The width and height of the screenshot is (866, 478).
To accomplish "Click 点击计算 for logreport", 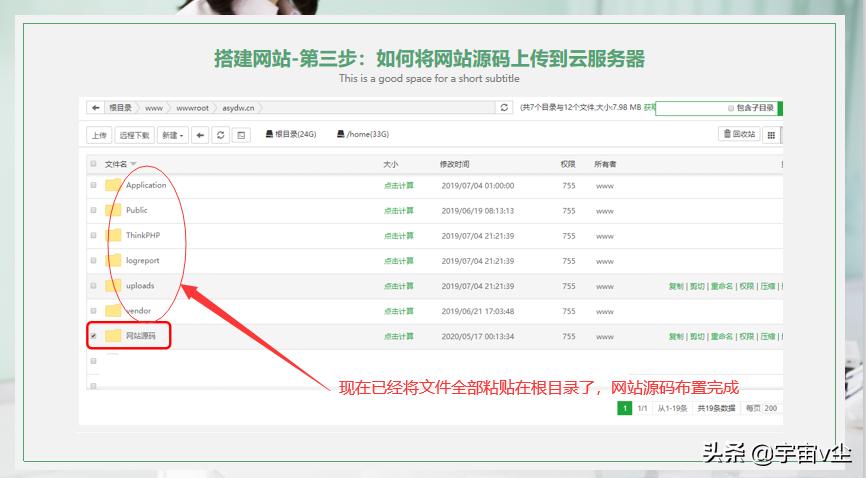I will pos(399,261).
